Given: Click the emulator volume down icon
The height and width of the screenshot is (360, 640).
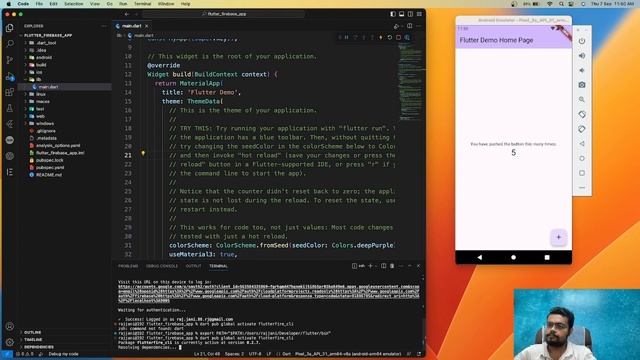Looking at the screenshot, I should pos(582,70).
